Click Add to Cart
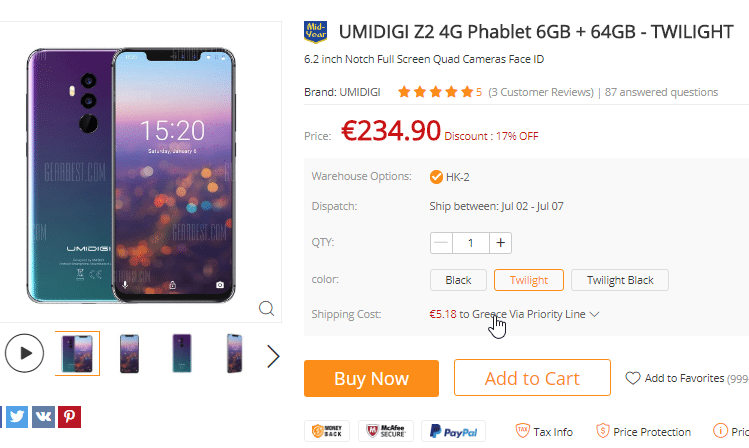The image size is (749, 448). point(532,378)
